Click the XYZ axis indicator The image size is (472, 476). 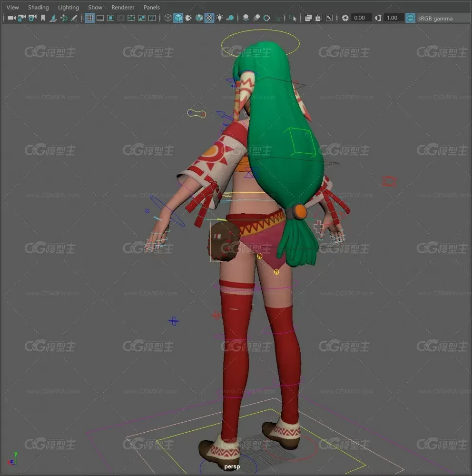(x=12, y=458)
